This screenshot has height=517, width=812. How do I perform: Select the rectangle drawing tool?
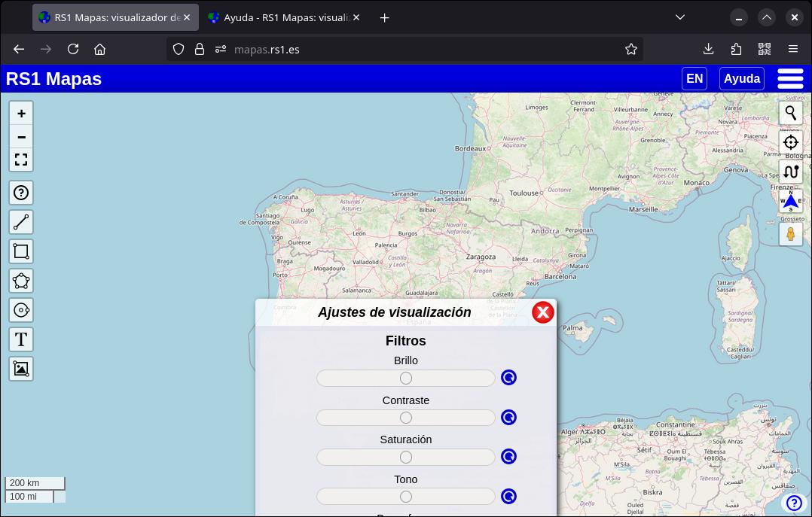(x=21, y=251)
